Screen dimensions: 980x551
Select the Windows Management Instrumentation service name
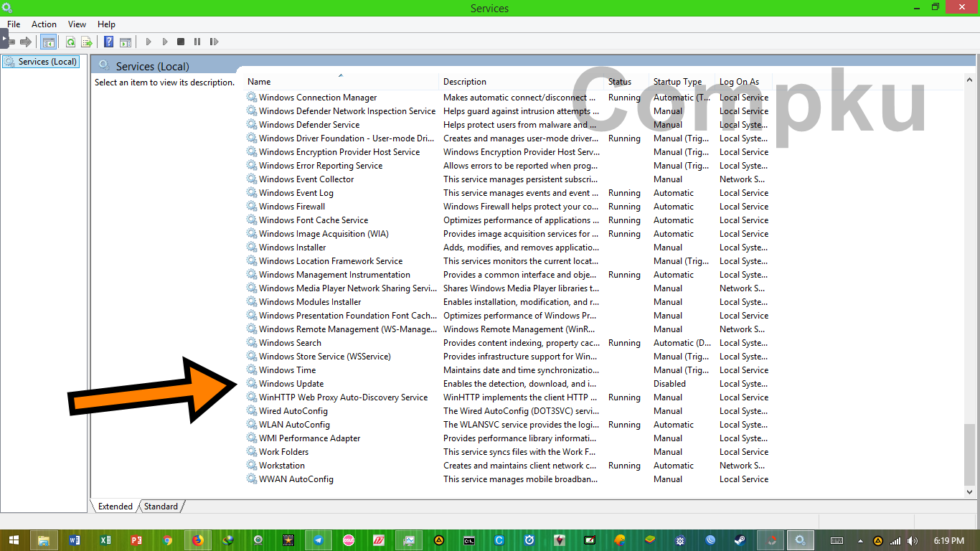(x=334, y=275)
